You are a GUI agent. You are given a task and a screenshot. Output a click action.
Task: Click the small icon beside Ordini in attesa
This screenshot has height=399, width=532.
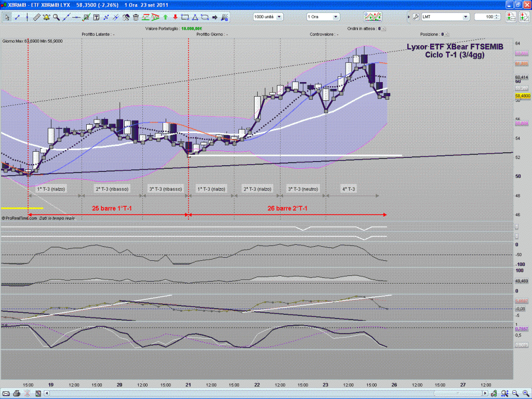click(383, 29)
